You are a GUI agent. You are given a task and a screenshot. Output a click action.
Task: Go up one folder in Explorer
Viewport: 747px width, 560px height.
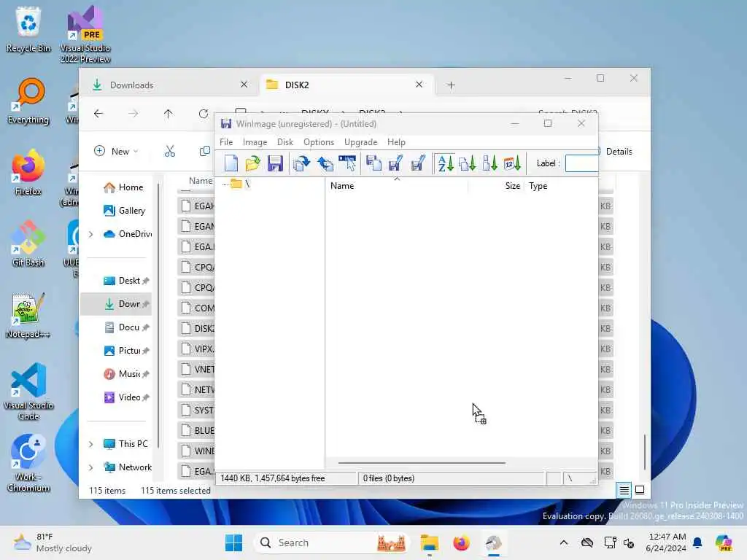169,113
